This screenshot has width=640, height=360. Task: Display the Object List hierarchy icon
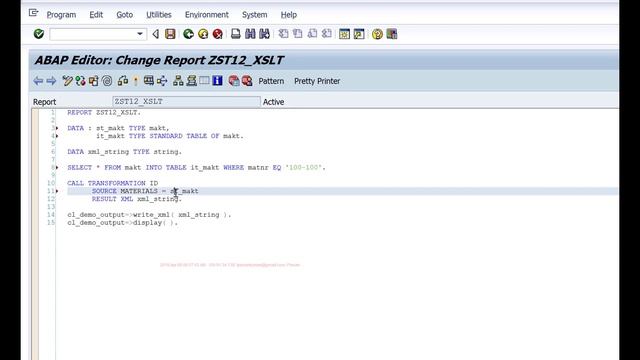(x=178, y=81)
